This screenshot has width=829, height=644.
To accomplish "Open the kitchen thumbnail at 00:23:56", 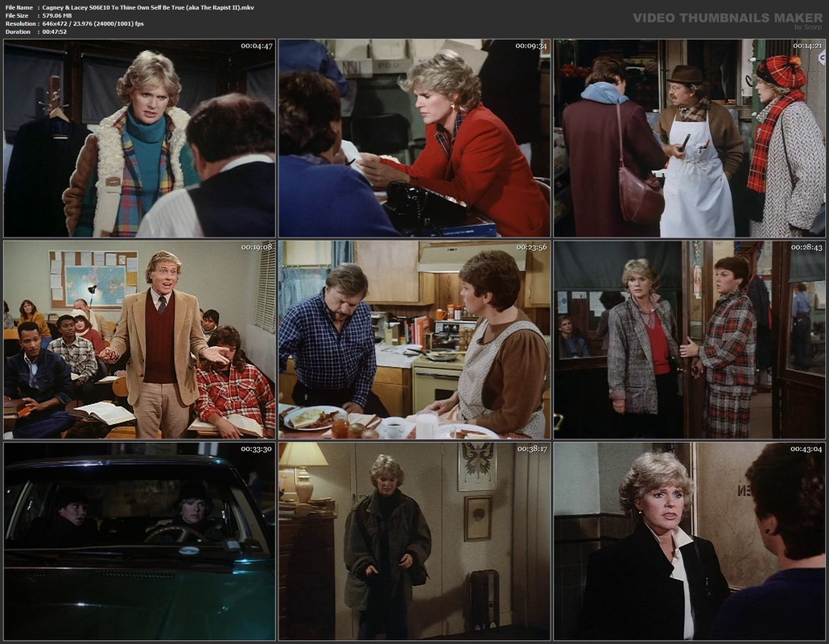I will pos(414,340).
